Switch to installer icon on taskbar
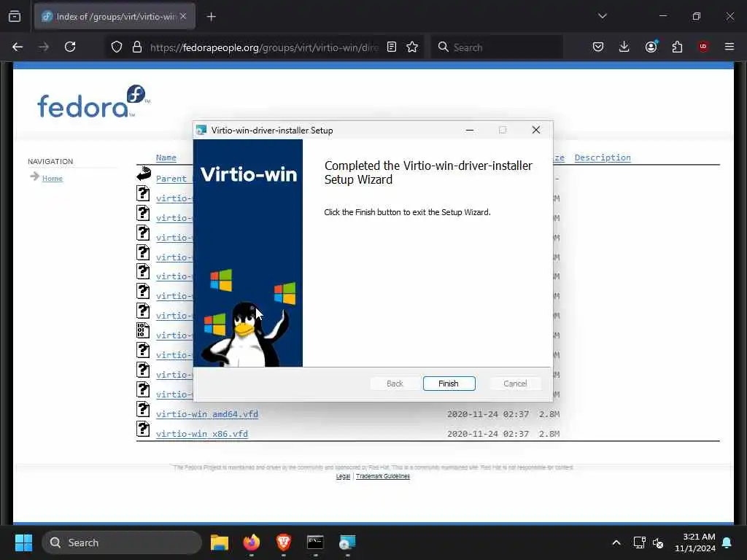The width and height of the screenshot is (747, 560). pyautogui.click(x=347, y=542)
